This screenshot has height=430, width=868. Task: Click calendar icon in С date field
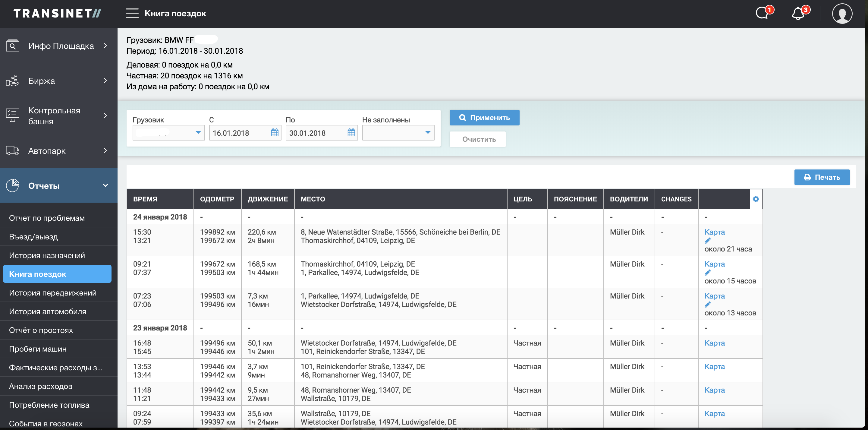click(x=275, y=133)
